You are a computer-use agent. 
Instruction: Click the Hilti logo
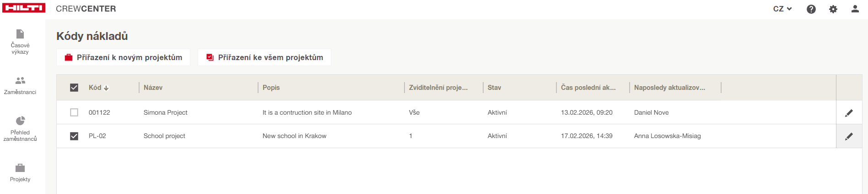24,8
